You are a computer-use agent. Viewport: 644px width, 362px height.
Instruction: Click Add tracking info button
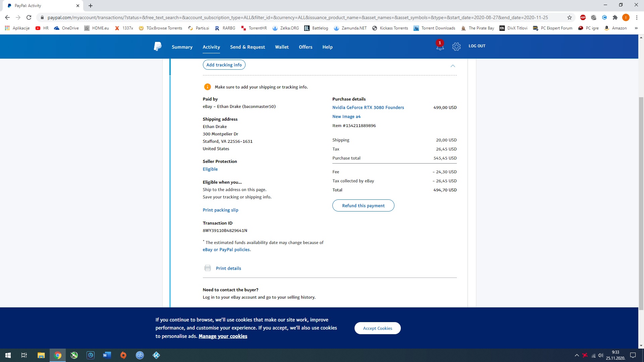tap(224, 65)
